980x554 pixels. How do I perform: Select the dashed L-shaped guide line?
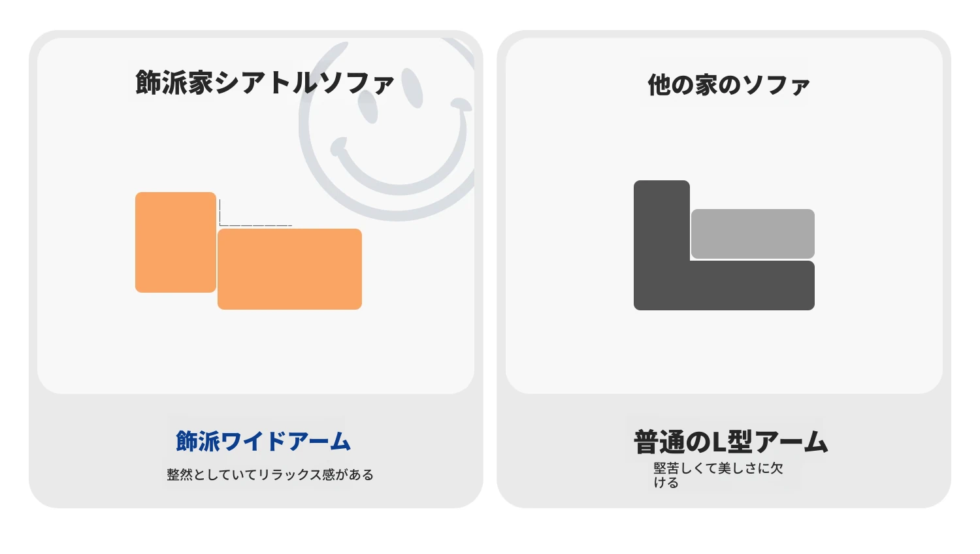255,213
